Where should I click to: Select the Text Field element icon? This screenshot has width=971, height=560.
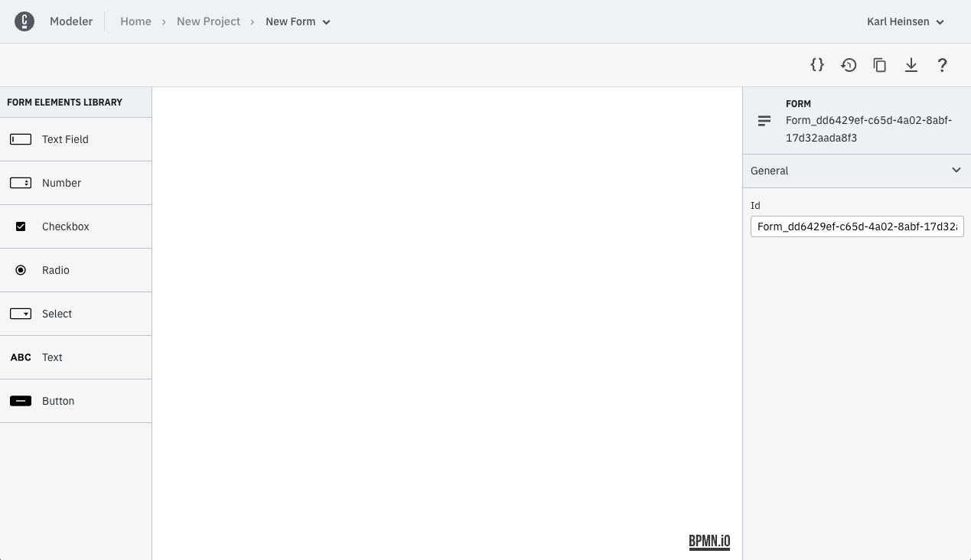pyautogui.click(x=21, y=139)
